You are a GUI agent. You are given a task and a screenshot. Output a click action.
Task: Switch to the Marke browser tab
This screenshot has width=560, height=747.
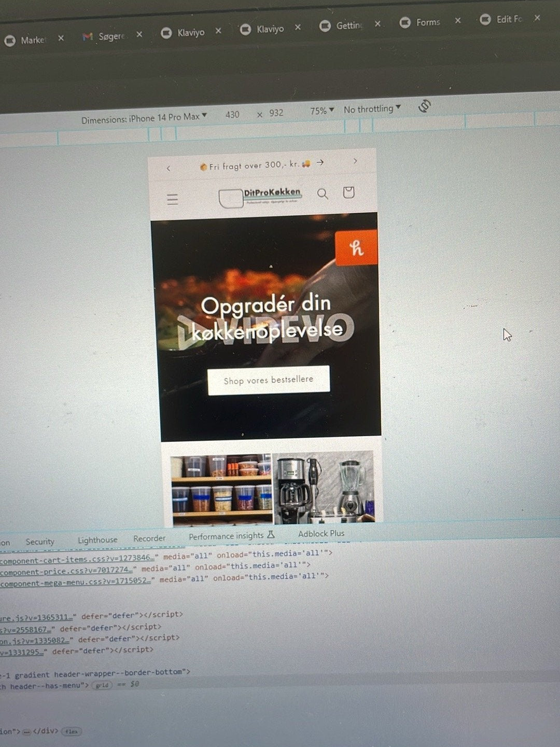coord(25,40)
